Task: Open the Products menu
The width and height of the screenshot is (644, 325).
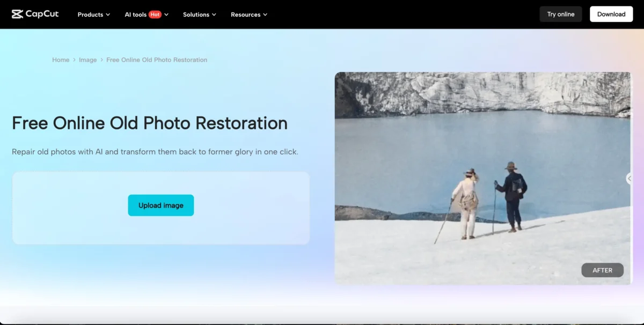Action: click(x=90, y=14)
